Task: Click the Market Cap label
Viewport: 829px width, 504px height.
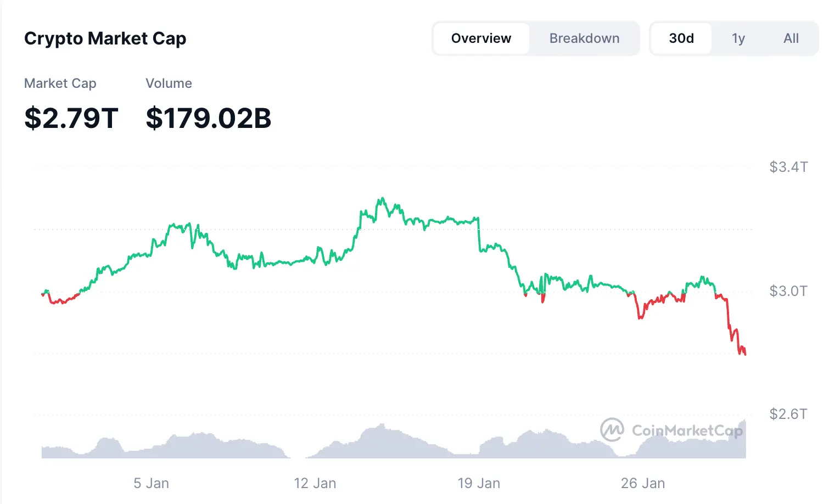Action: pos(60,83)
